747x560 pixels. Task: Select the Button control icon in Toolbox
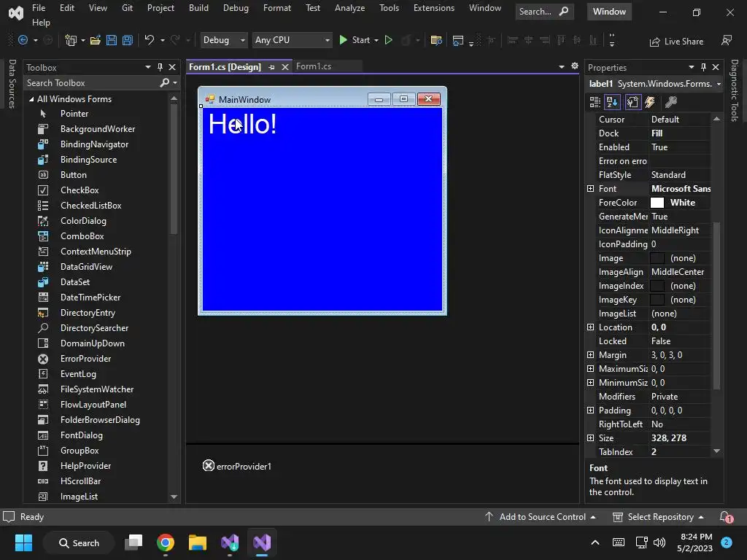click(x=43, y=175)
